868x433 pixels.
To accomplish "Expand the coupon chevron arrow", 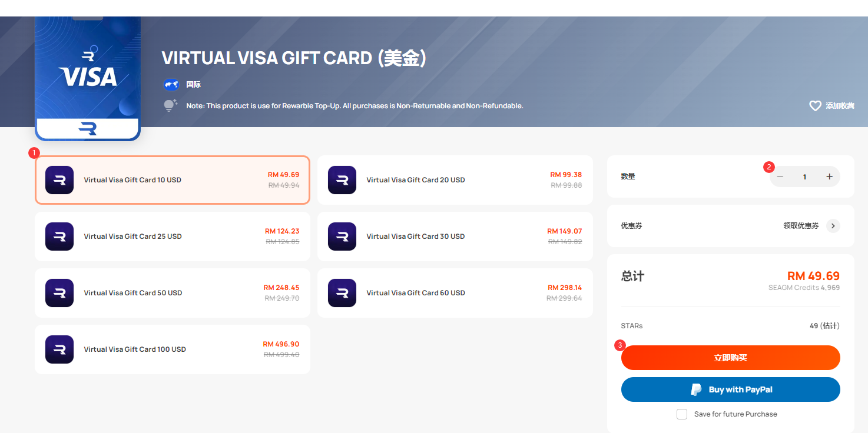I will [x=833, y=226].
